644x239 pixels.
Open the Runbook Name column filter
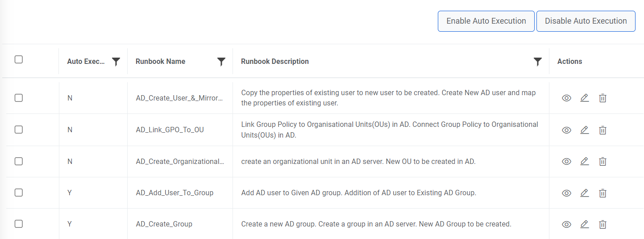click(x=221, y=62)
